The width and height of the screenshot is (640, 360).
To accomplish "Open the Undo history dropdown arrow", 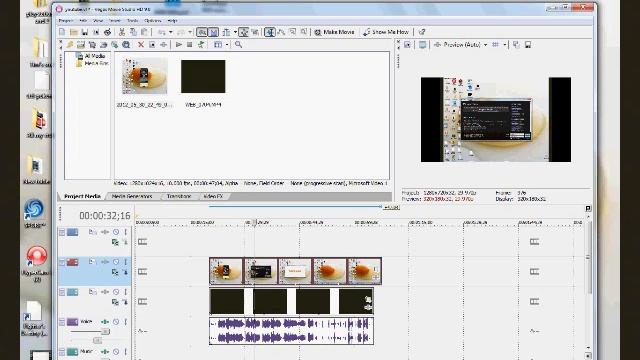I will click(171, 32).
